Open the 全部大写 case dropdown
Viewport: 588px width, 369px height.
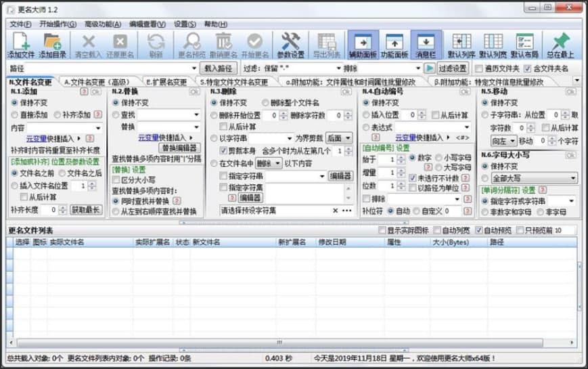[x=534, y=178]
